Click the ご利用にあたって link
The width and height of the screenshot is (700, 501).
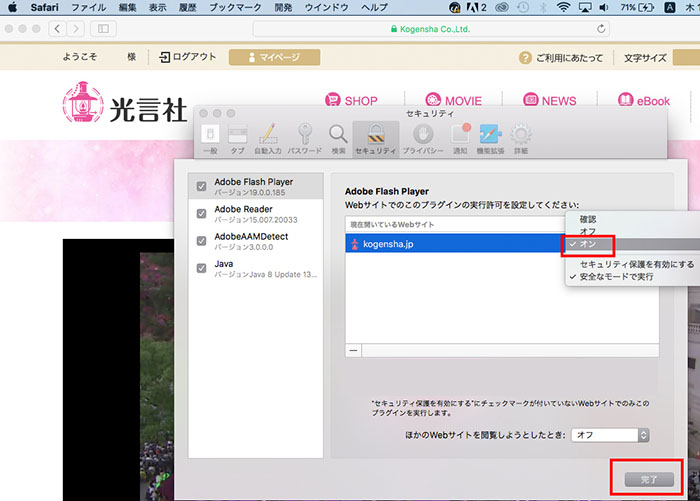tap(569, 58)
